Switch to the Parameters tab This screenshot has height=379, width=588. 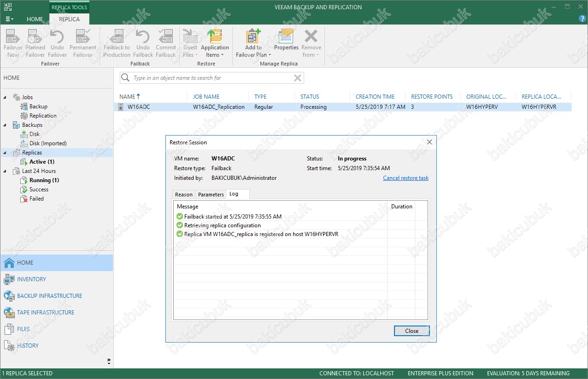tap(211, 195)
